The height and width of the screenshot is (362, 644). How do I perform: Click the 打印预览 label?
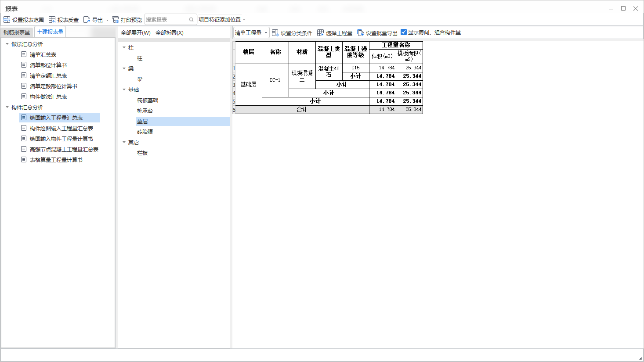pyautogui.click(x=131, y=20)
